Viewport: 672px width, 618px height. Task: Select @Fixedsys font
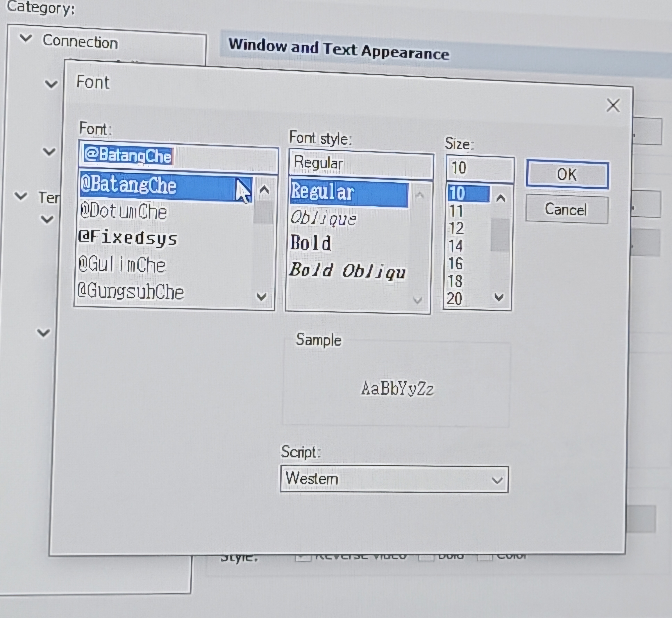point(128,238)
